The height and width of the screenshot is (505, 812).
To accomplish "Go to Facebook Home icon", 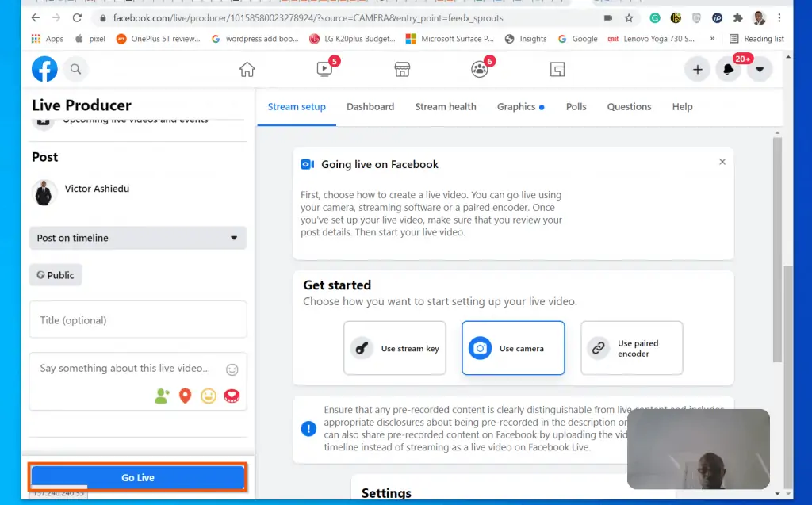I will [247, 69].
